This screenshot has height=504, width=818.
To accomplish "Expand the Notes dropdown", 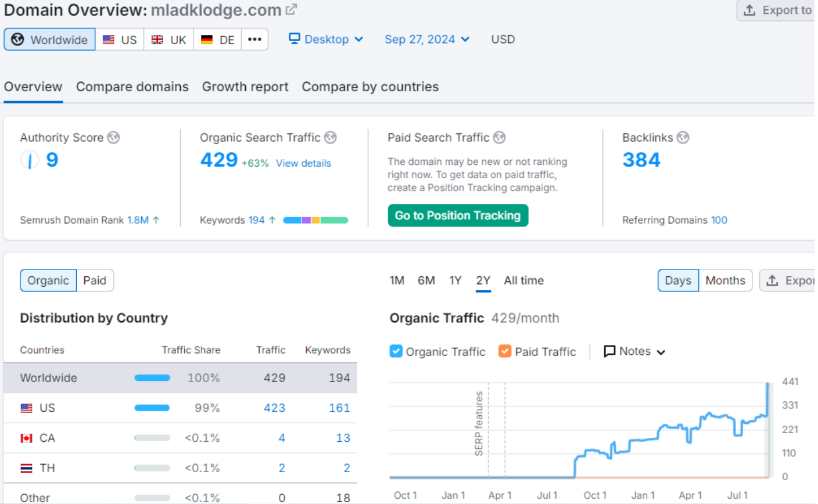I will (x=634, y=351).
